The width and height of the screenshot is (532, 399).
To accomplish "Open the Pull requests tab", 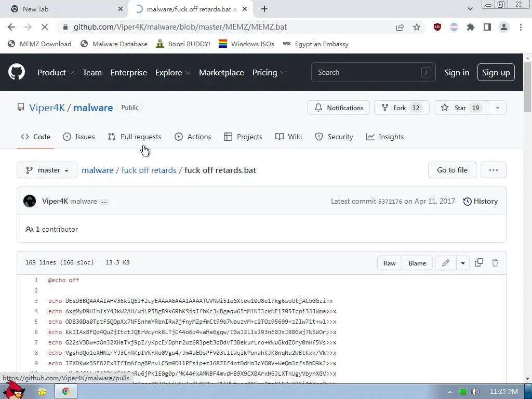I will pyautogui.click(x=135, y=137).
